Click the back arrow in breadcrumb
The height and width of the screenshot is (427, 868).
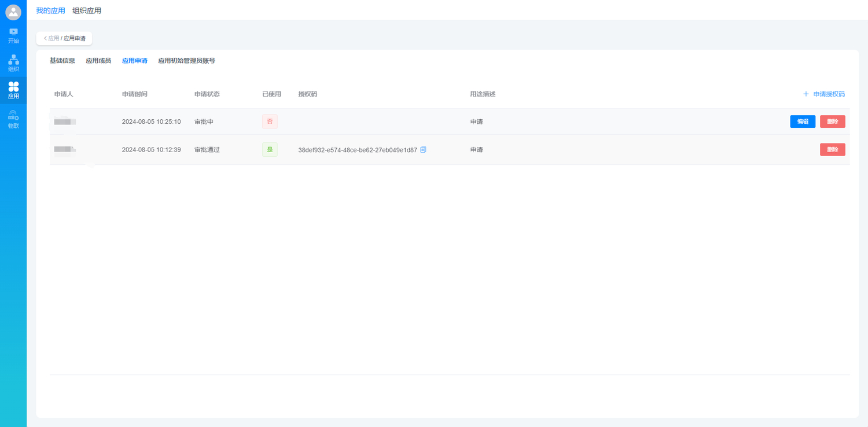(45, 38)
